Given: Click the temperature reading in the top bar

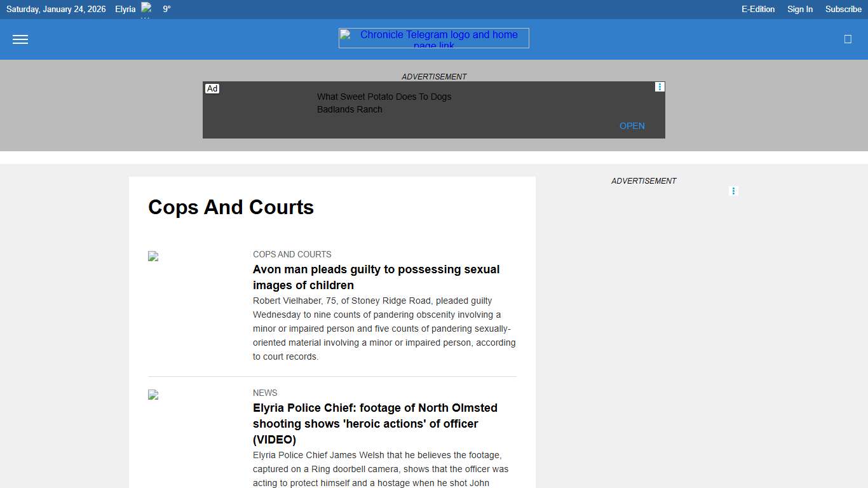Looking at the screenshot, I should pyautogui.click(x=166, y=9).
